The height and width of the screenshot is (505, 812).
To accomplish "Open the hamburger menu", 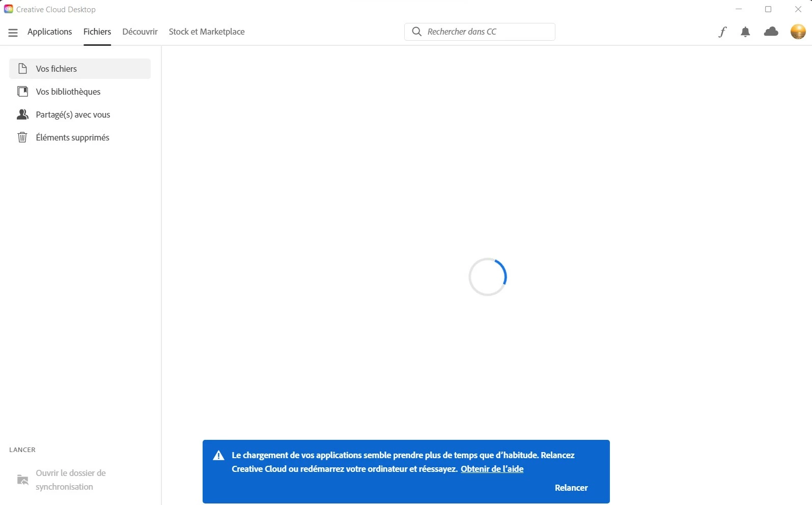I will [x=13, y=33].
